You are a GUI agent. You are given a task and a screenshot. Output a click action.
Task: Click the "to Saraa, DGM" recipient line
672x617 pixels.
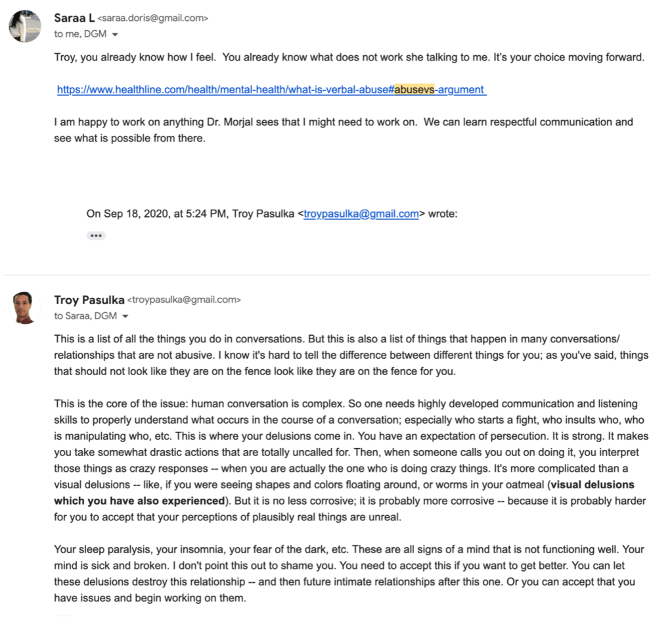coord(85,316)
